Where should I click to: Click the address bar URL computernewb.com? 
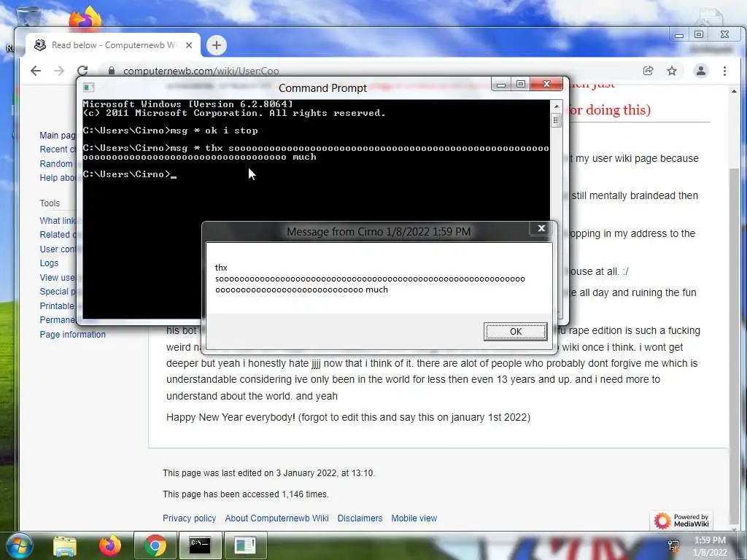(x=201, y=71)
